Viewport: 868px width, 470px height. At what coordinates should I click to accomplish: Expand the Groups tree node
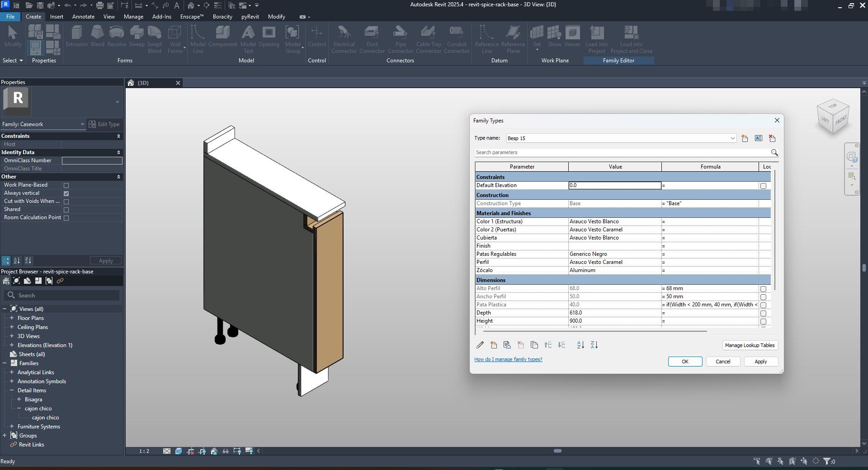(5, 436)
